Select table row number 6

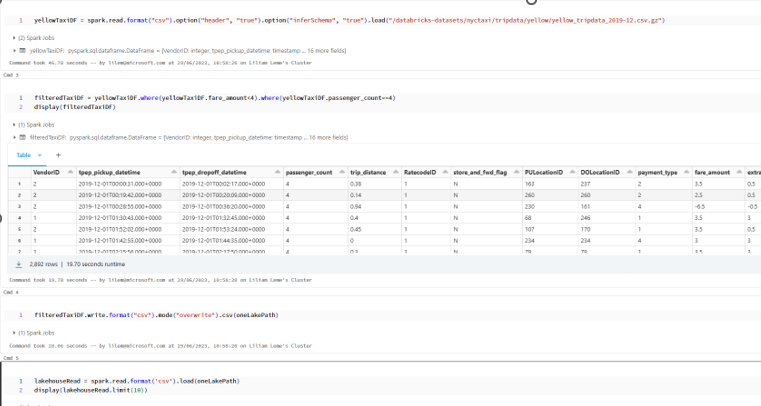click(19, 241)
